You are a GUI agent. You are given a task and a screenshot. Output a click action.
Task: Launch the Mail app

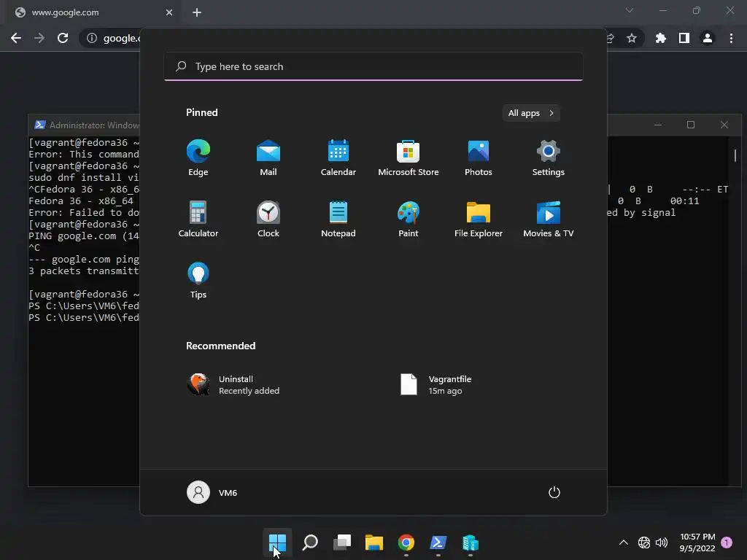pos(268,157)
